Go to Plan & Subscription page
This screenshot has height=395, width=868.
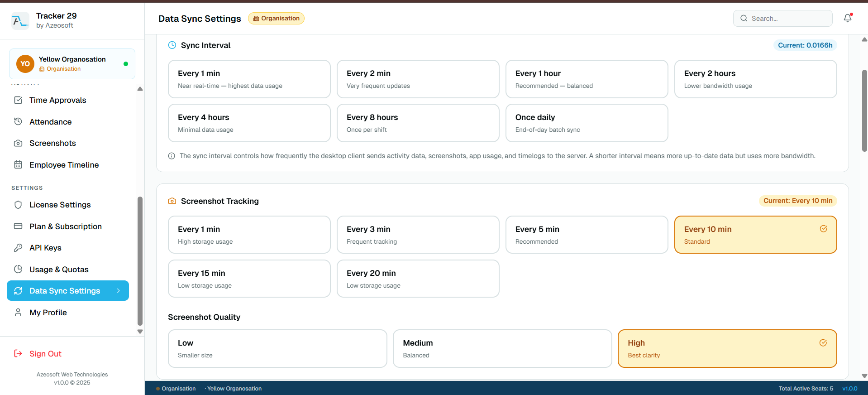coord(68,226)
